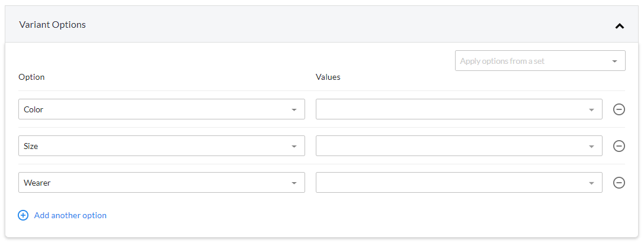This screenshot has height=243, width=644.
Task: Open the Wearer option dropdown
Action: (x=161, y=182)
